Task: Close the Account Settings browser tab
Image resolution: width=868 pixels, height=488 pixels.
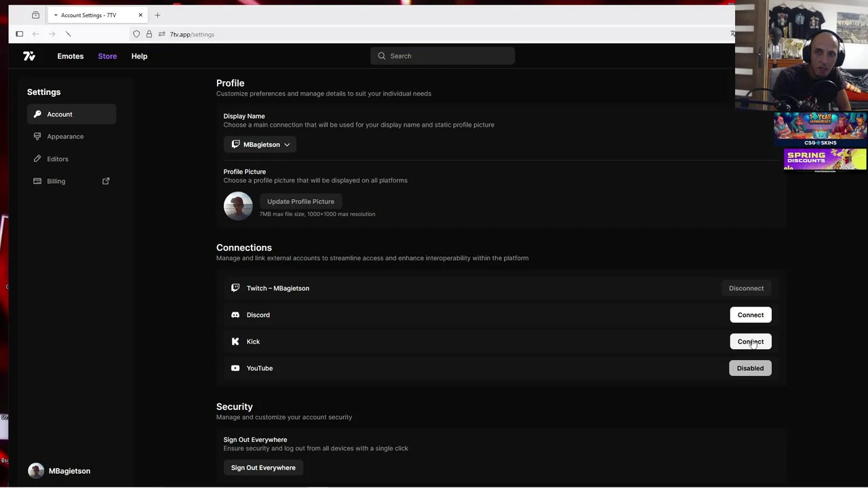Action: 140,15
